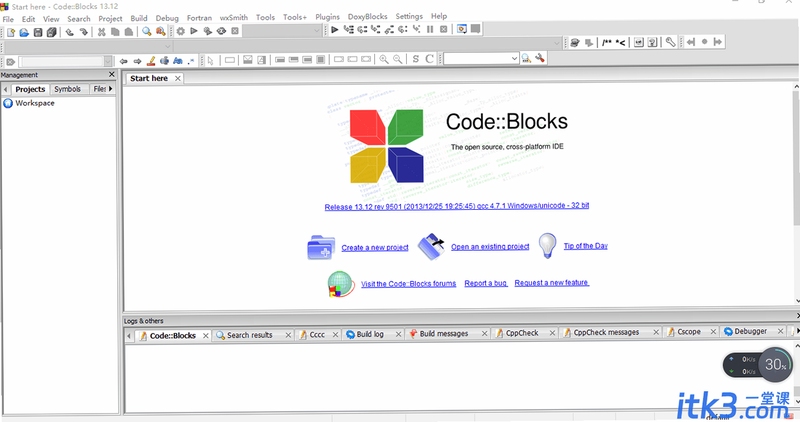Screen dimensions: 800x422
Task: Click the New file toolbar icon
Action: 11,32
